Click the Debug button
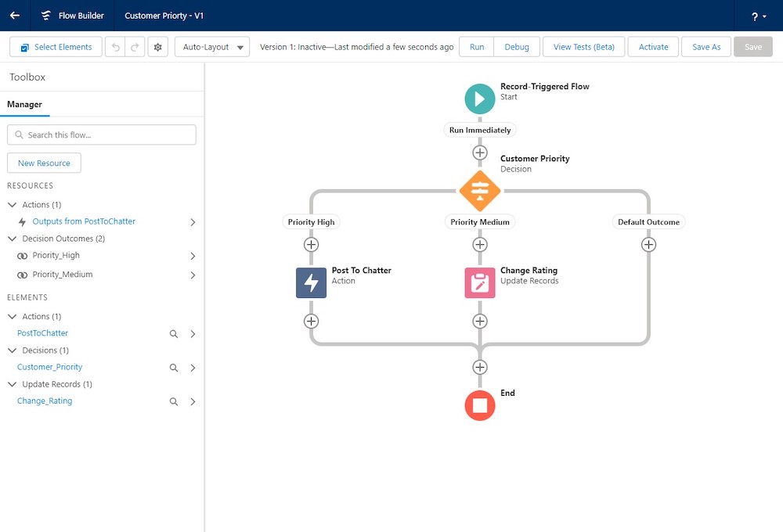Viewport: 783px width, 532px height. [517, 47]
